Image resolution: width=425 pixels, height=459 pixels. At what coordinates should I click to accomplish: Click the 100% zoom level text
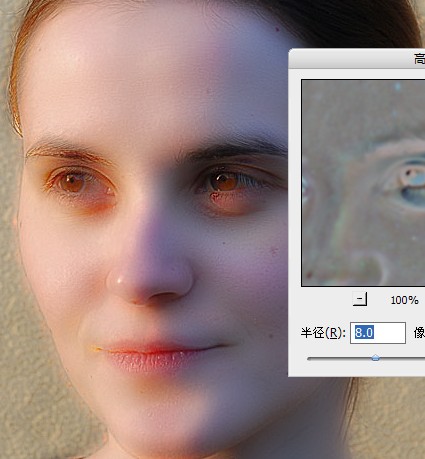[x=404, y=300]
